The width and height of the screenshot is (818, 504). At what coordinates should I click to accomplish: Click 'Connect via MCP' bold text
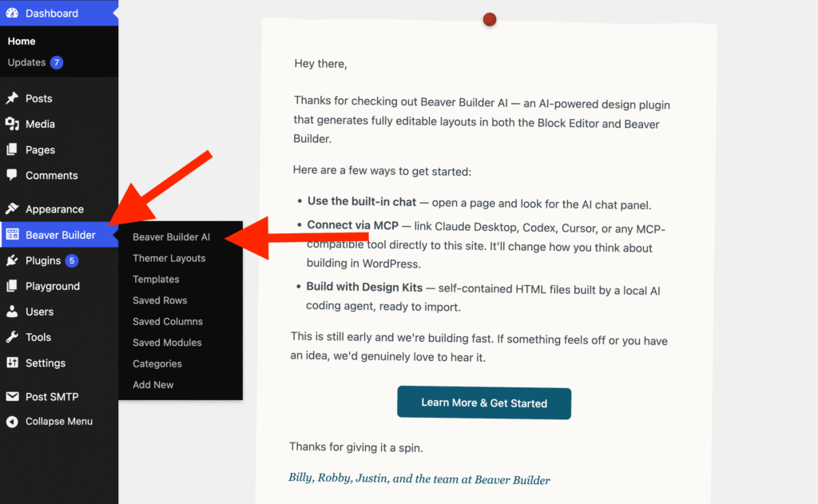(x=352, y=225)
